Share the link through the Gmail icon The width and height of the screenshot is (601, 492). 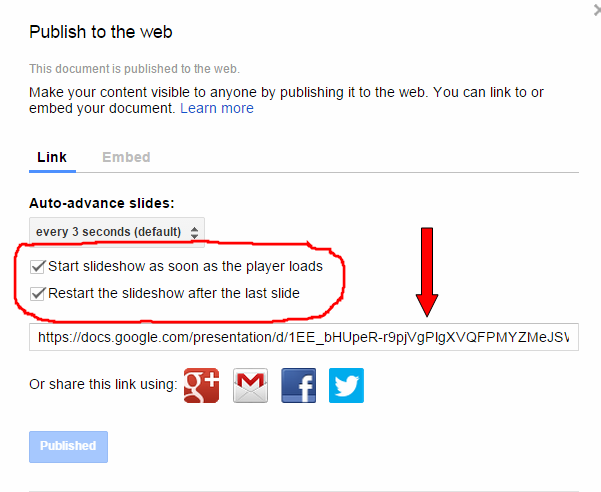(250, 385)
